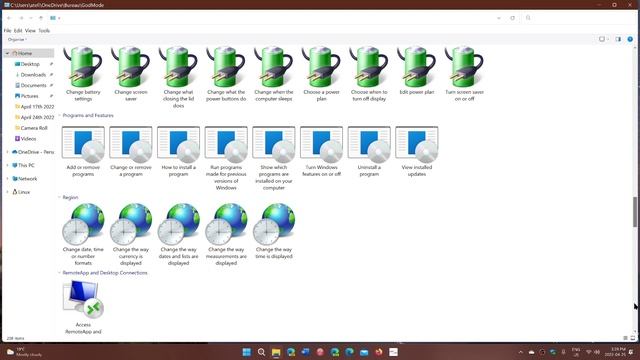Select Camera Roll in navigation pane
Screen dimensions: 640x360
(34, 128)
